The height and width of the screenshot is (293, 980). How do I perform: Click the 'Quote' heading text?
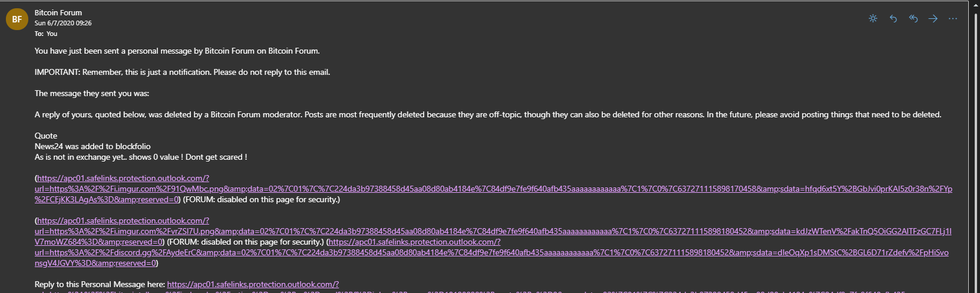point(46,136)
